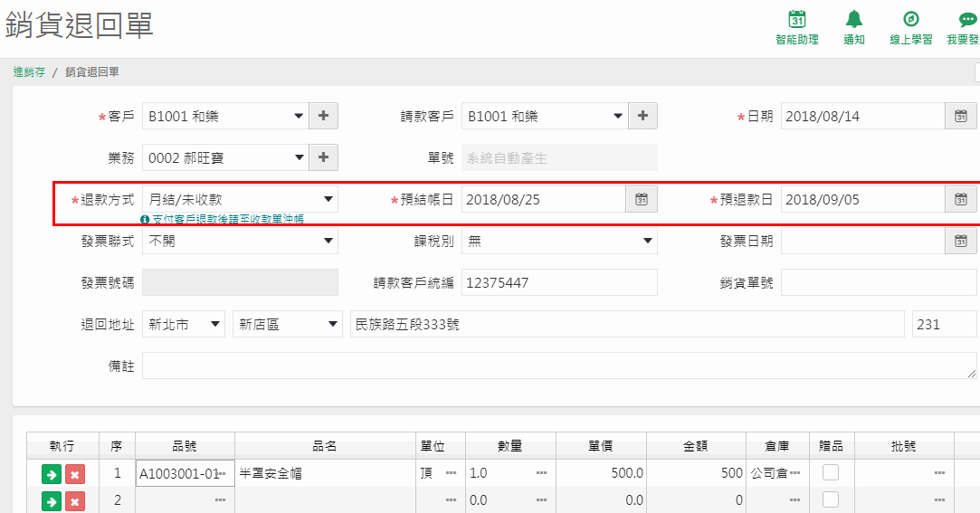Click green arrow execute icon in row 2
The width and height of the screenshot is (980, 513).
pos(52,501)
